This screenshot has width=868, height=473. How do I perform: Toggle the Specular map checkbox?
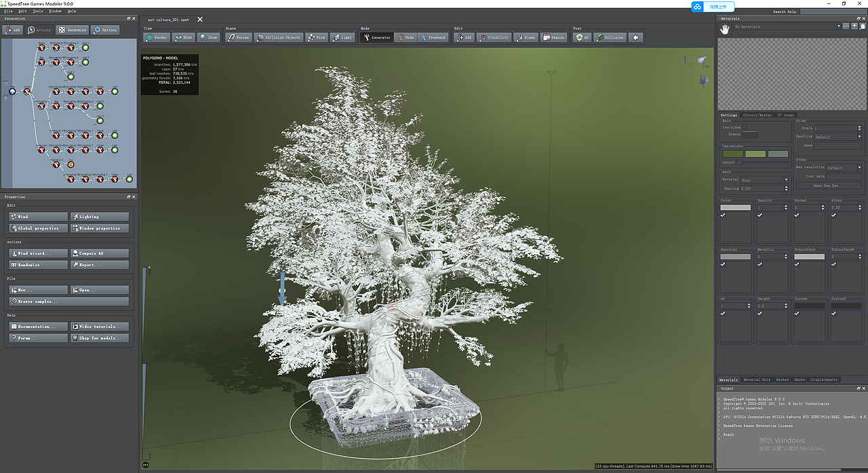pos(724,264)
